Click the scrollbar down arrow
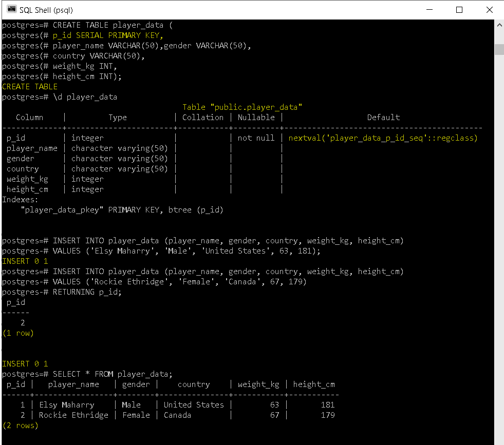Viewport: 504px width, 445px height. coord(499,440)
